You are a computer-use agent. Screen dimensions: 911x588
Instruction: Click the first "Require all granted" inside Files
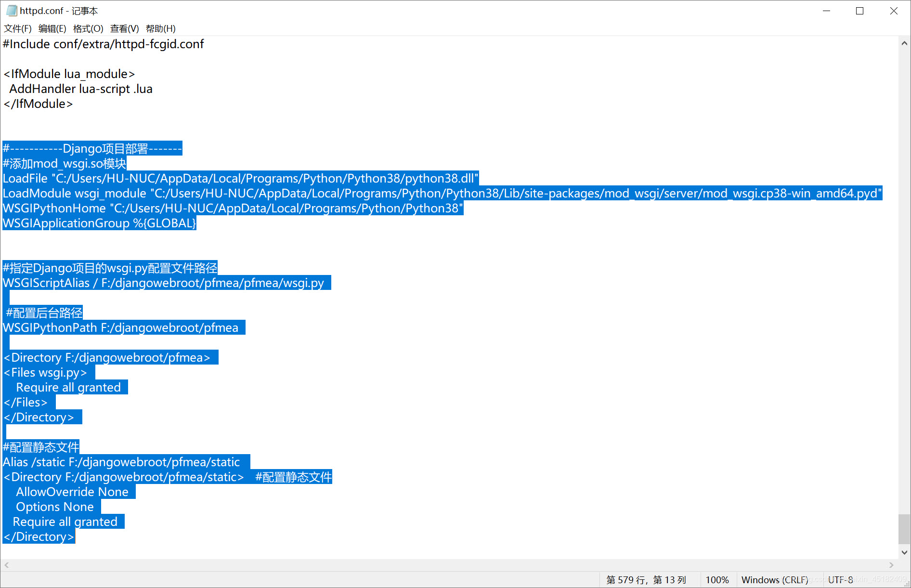coord(68,387)
